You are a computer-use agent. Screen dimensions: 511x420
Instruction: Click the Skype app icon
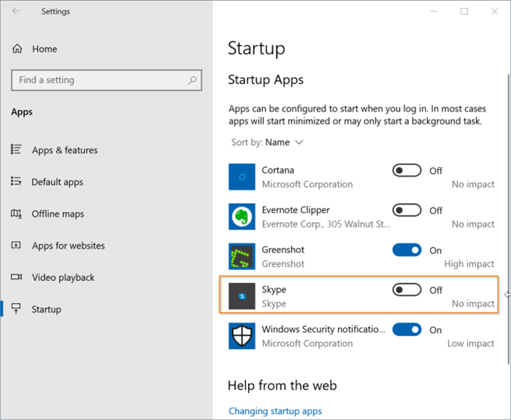click(242, 296)
